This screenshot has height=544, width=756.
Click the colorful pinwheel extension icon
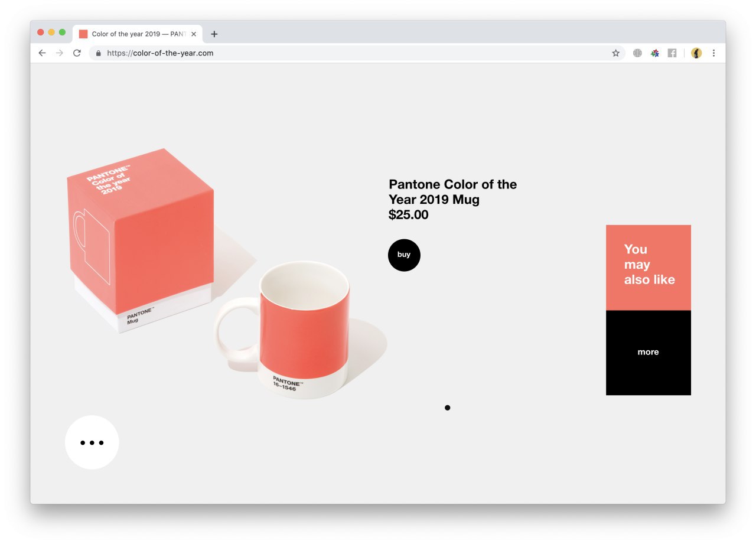pos(654,53)
